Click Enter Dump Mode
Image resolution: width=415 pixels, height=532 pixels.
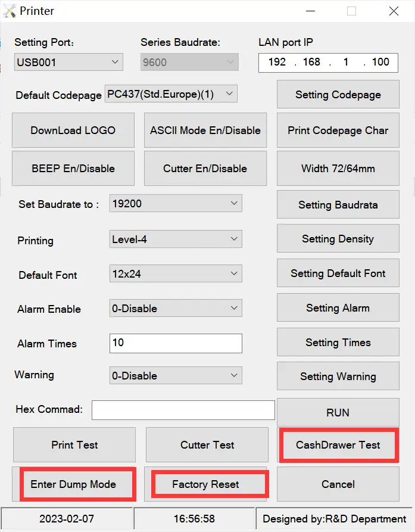(x=73, y=484)
